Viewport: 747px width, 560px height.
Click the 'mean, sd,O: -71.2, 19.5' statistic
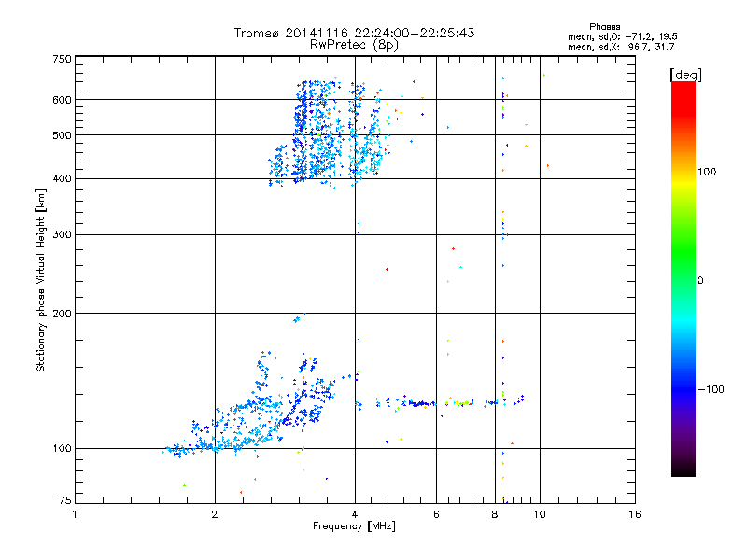point(623,36)
